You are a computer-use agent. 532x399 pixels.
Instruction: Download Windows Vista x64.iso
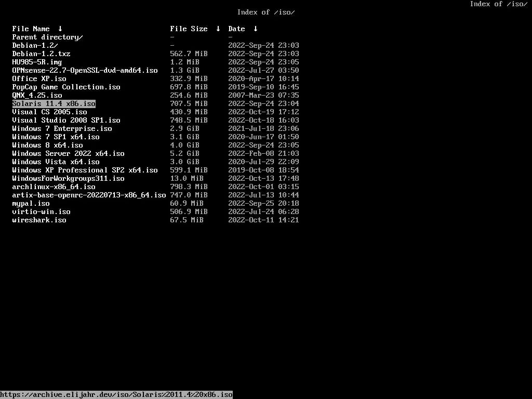point(56,162)
